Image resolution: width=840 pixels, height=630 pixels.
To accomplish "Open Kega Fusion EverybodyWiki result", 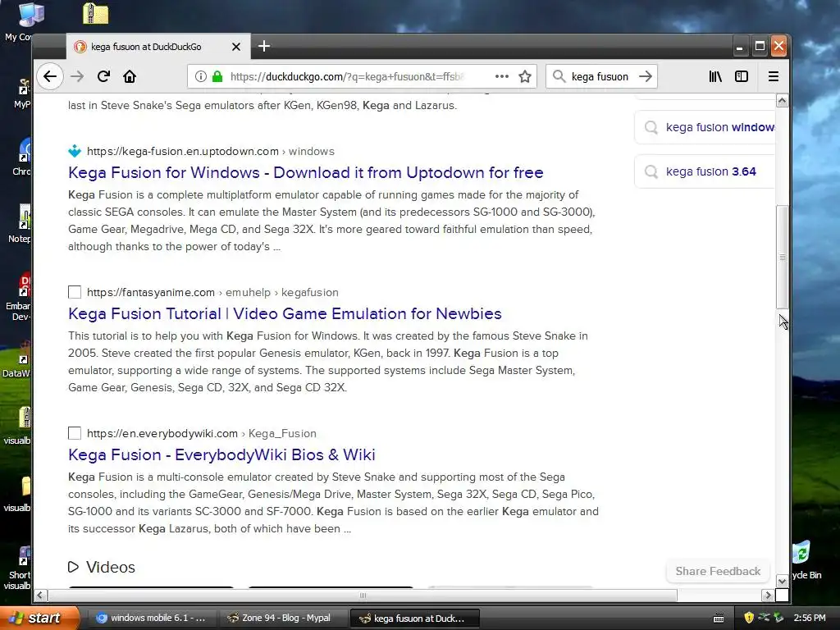I will (x=221, y=454).
